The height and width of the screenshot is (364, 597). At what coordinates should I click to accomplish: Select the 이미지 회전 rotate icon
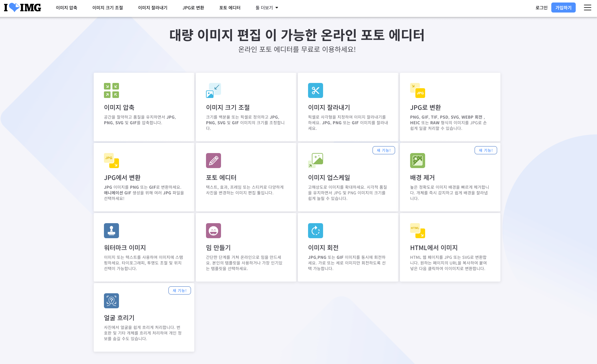pyautogui.click(x=316, y=230)
